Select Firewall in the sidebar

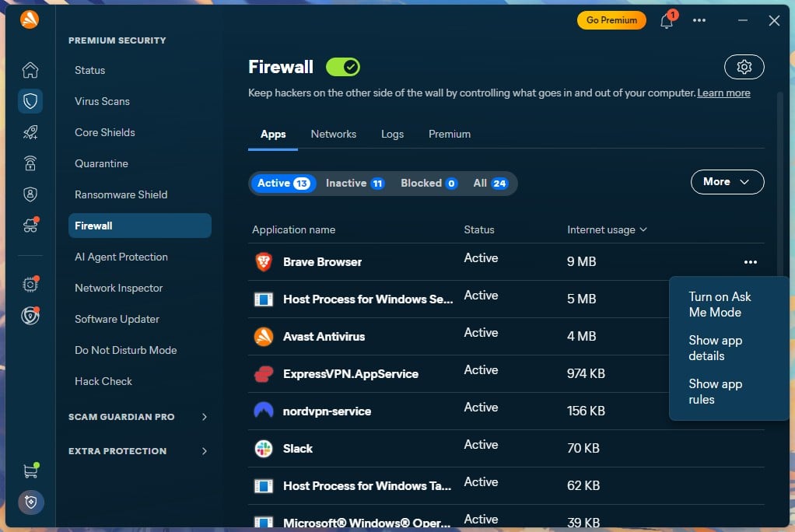pos(140,226)
